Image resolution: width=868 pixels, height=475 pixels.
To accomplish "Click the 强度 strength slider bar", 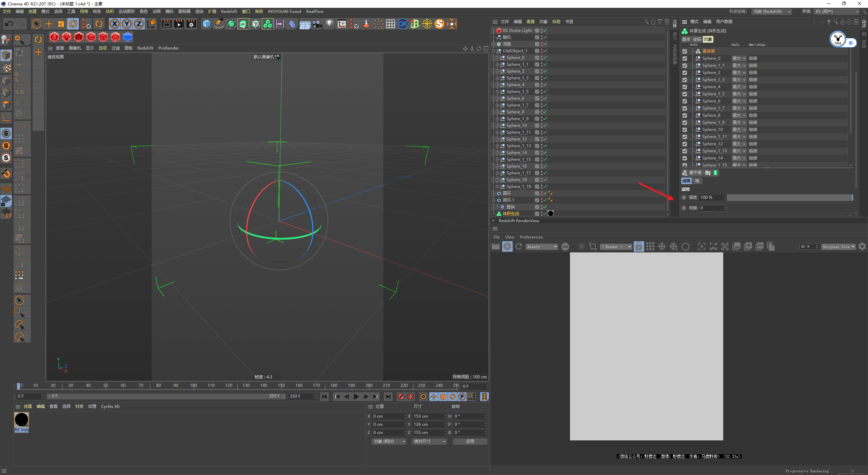I will point(789,197).
